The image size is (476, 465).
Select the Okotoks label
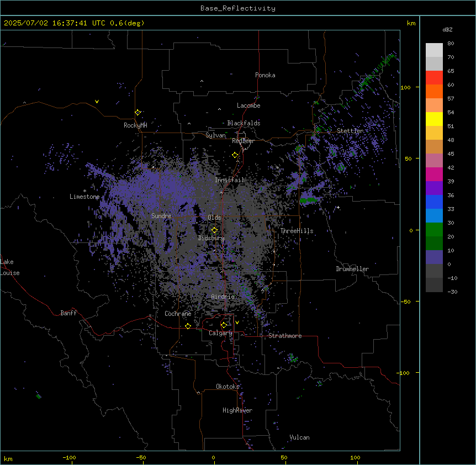(228, 387)
